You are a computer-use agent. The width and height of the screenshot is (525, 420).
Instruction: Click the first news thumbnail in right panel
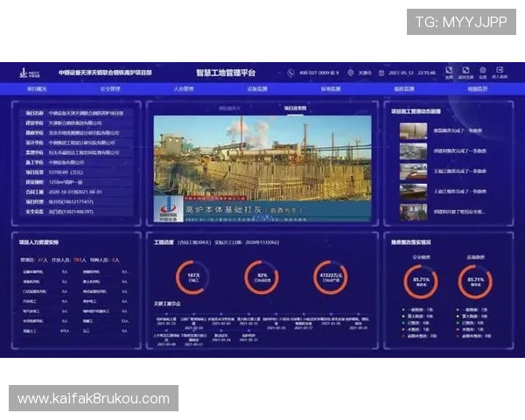[x=413, y=130]
